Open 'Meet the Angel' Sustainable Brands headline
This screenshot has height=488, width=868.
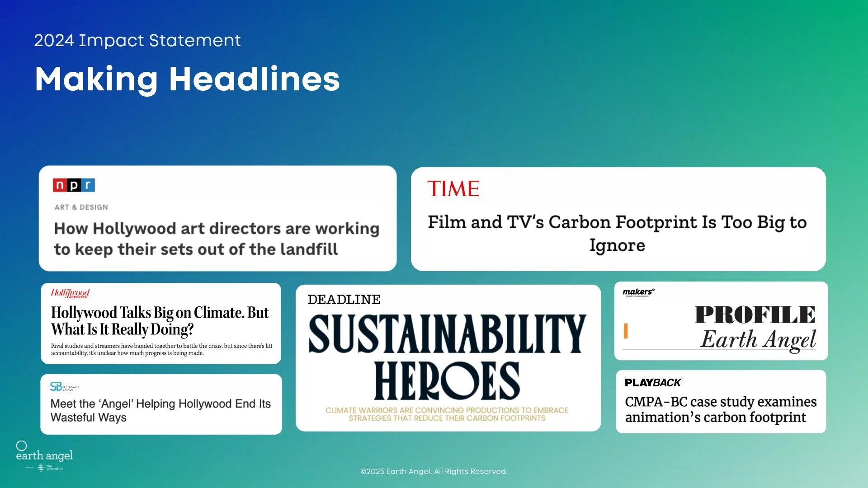tap(160, 410)
